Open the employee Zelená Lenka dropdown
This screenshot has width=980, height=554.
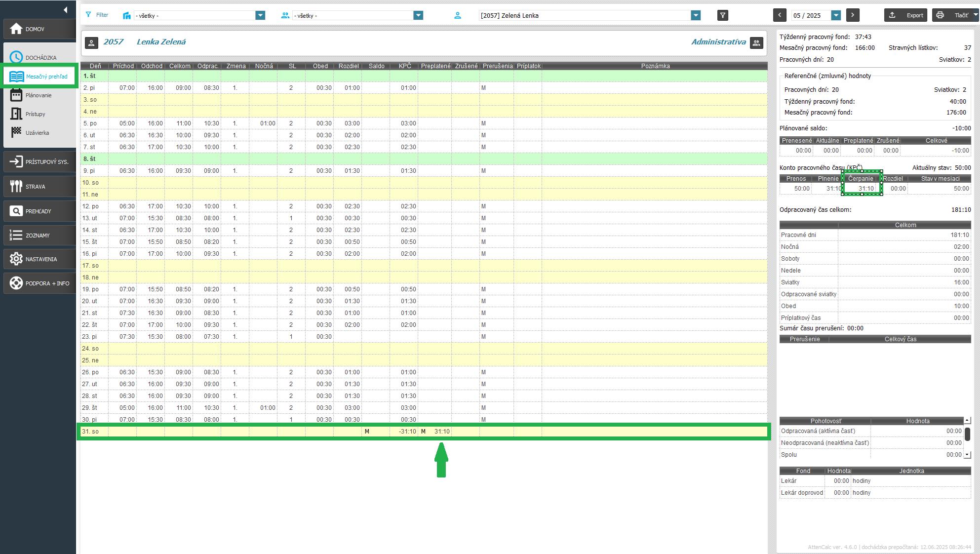pyautogui.click(x=696, y=15)
